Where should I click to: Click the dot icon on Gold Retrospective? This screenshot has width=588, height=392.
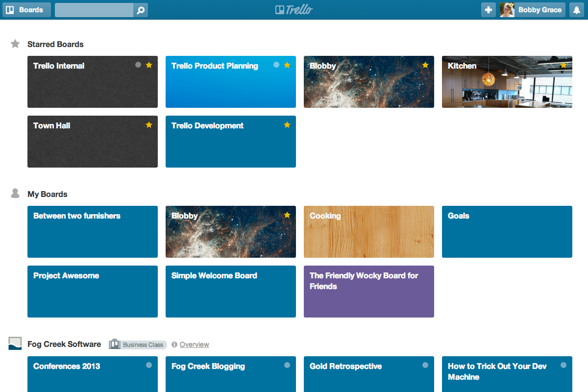pyautogui.click(x=425, y=365)
